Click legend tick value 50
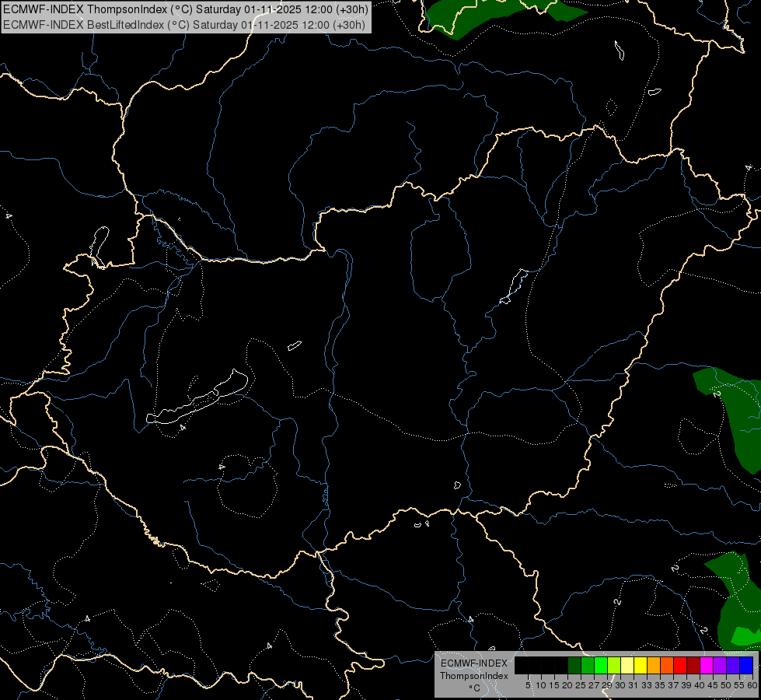The image size is (761, 700). click(x=725, y=685)
